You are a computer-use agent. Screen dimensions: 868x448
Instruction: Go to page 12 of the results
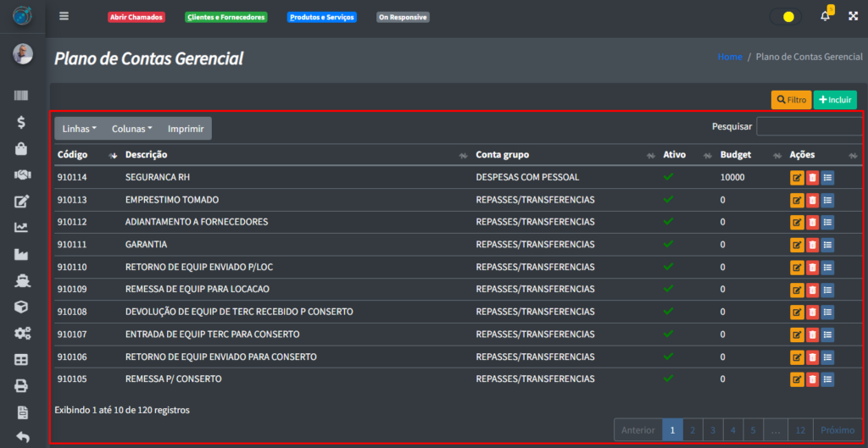[x=799, y=430]
